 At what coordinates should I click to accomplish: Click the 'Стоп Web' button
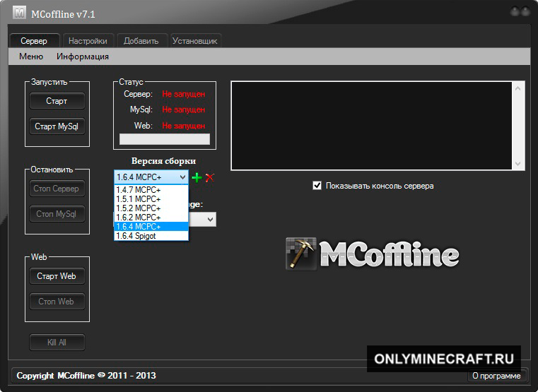pyautogui.click(x=57, y=302)
